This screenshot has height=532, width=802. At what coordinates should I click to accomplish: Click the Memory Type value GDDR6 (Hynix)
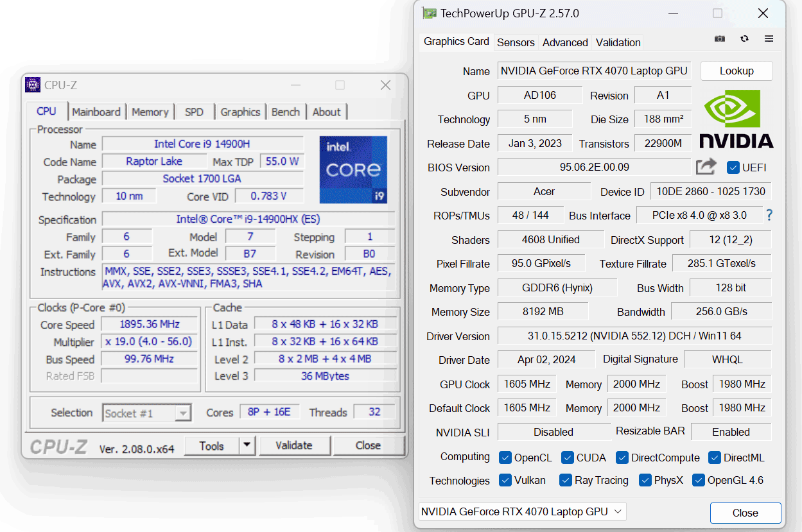(x=557, y=287)
